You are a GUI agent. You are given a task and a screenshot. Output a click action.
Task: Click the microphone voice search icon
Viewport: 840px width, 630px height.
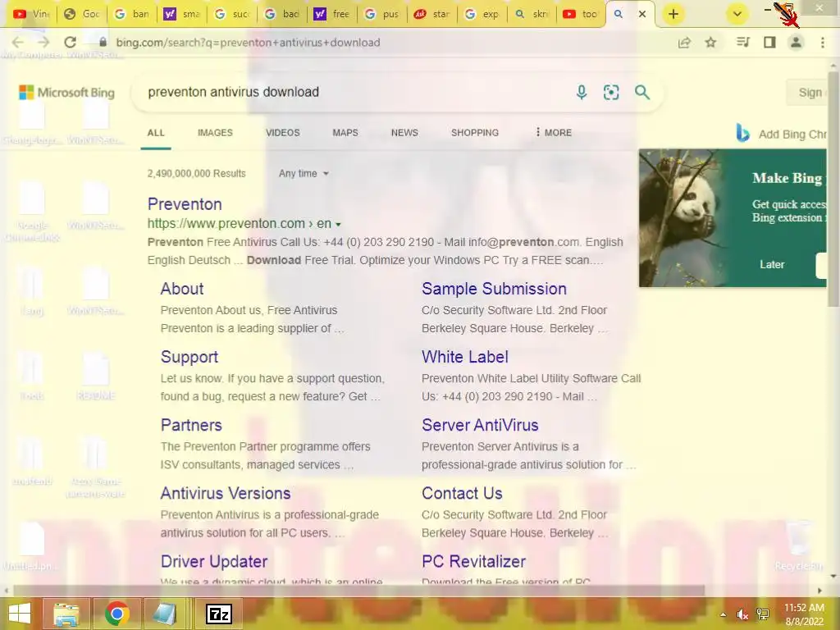pos(582,92)
